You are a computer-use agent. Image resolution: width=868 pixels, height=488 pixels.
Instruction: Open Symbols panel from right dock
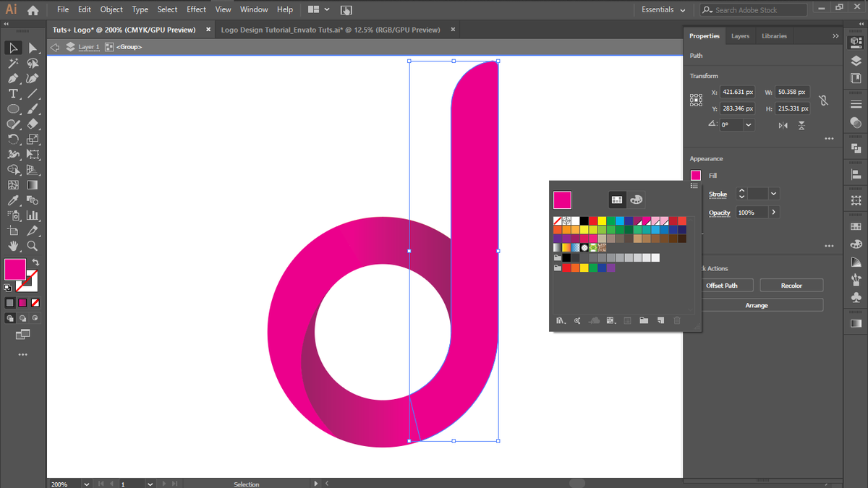point(856,297)
